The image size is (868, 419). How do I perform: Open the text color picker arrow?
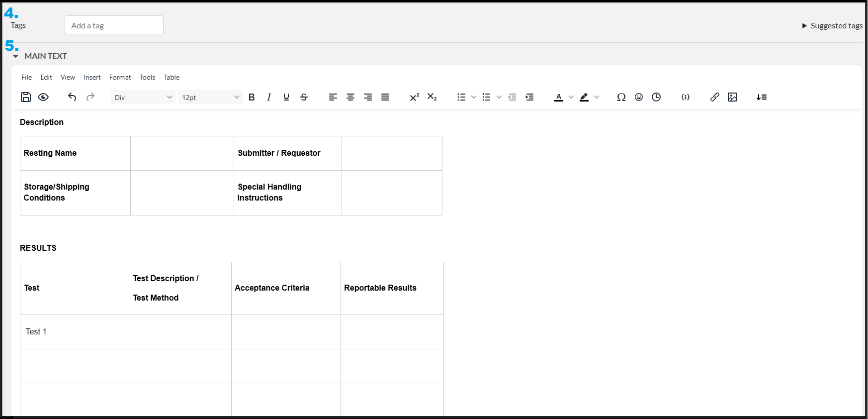[x=571, y=97]
